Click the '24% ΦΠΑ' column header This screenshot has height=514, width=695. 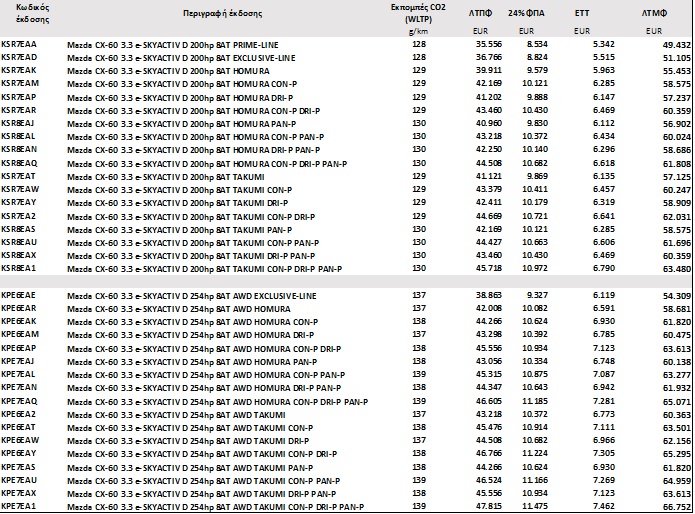coord(526,13)
